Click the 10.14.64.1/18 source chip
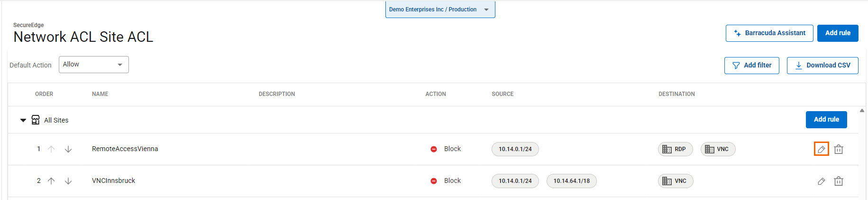868x200 pixels. point(571,181)
